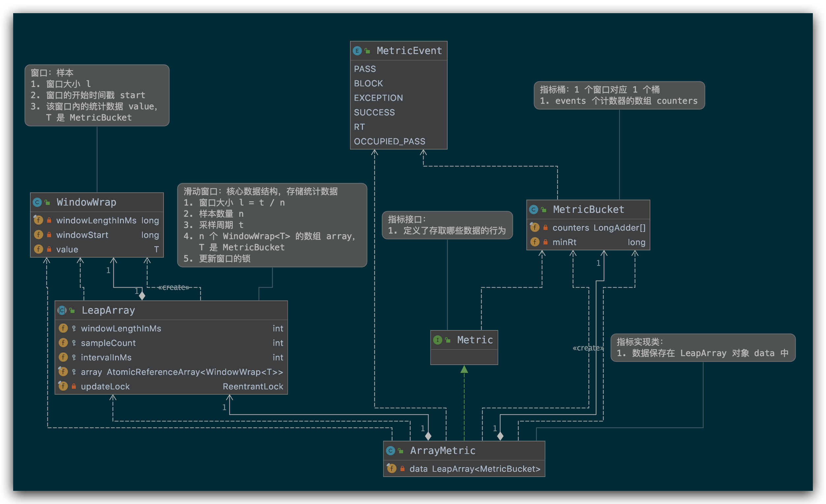Viewport: 826px width, 504px height.
Task: Click the SUCCESS enum constant
Action: click(x=374, y=112)
